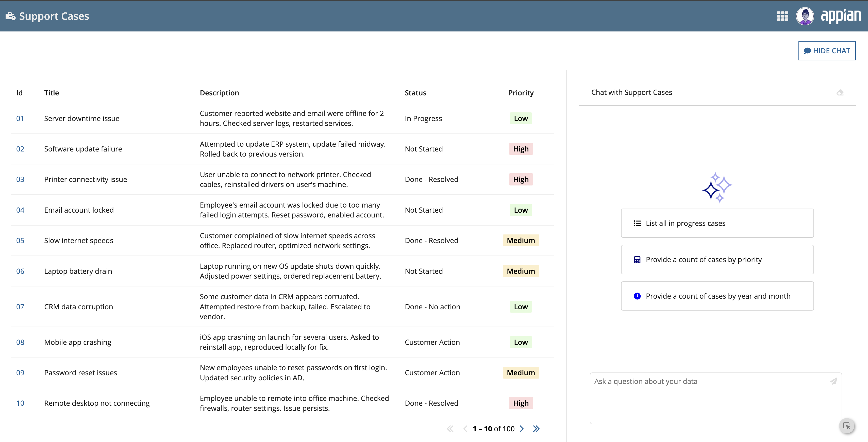Click the Medium priority tag for Slow internet speeds
Screen dimensions: 868x442
point(521,241)
